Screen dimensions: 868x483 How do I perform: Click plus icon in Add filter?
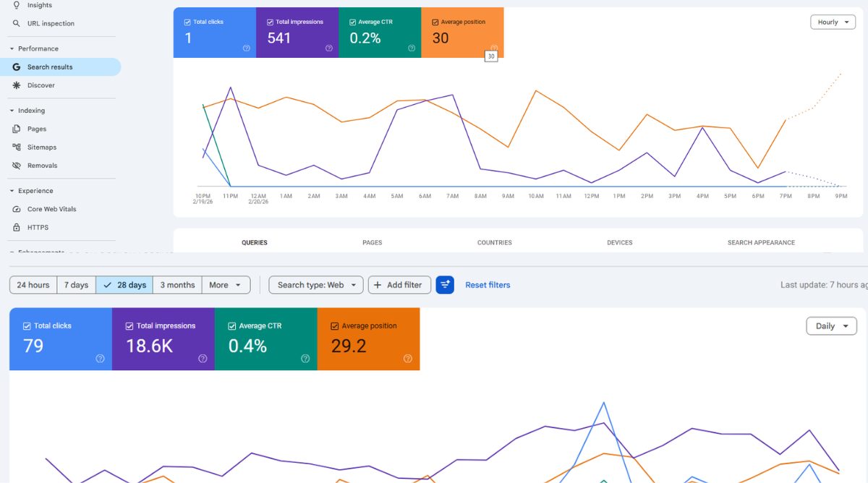tap(378, 285)
